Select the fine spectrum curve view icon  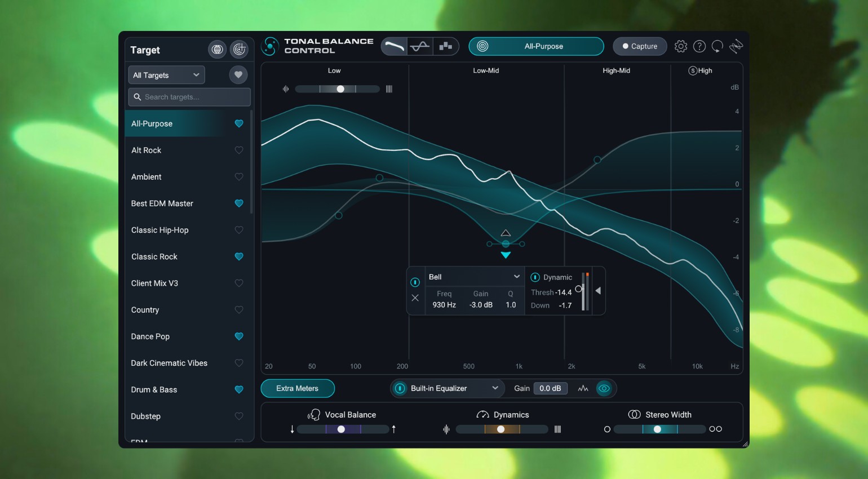419,46
